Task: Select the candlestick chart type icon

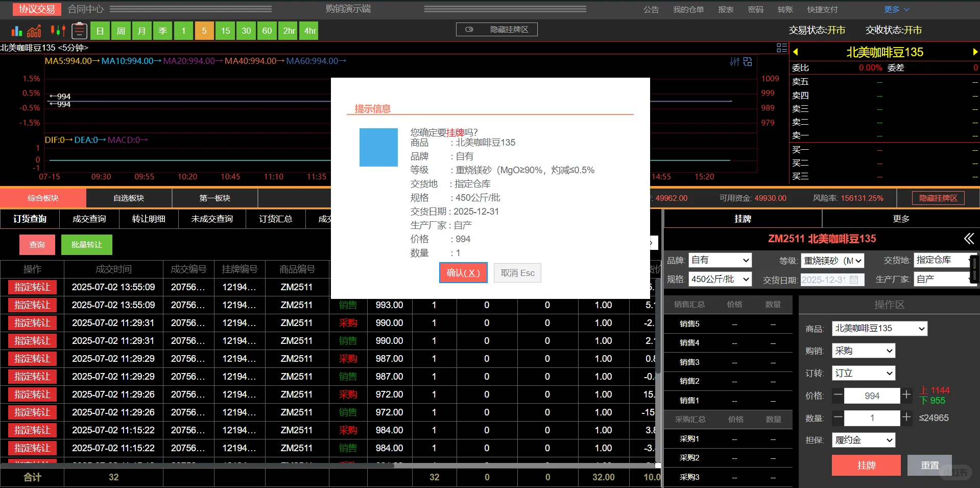Action: [x=57, y=31]
